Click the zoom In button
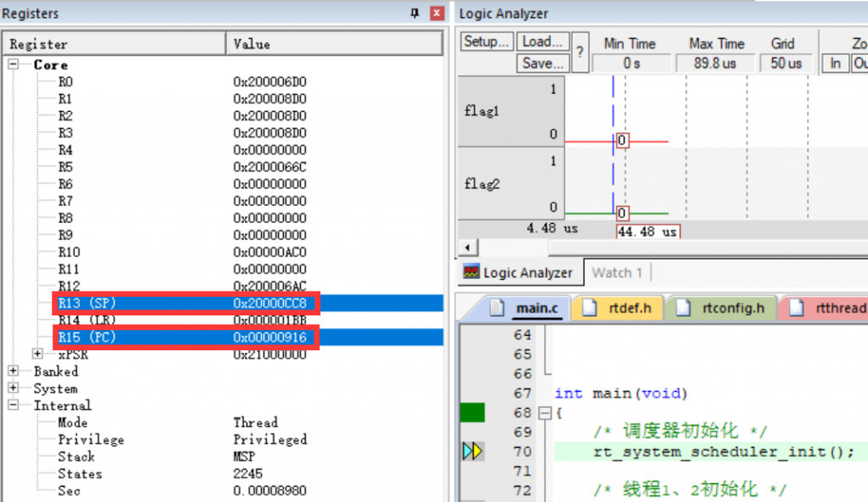Screen dimensions: 868x502 [x=835, y=63]
